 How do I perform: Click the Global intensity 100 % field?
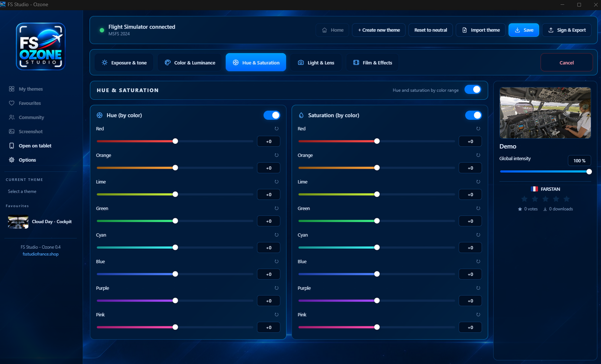[579, 161]
